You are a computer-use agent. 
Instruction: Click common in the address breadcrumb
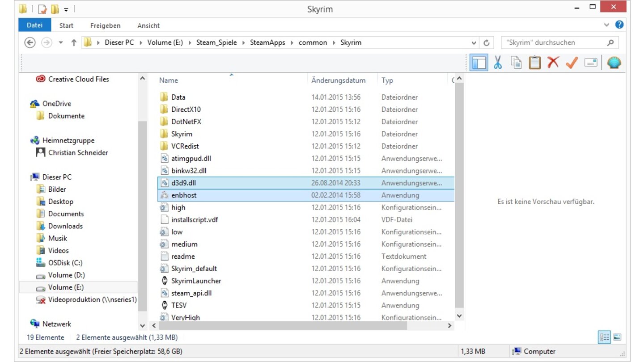click(x=313, y=43)
